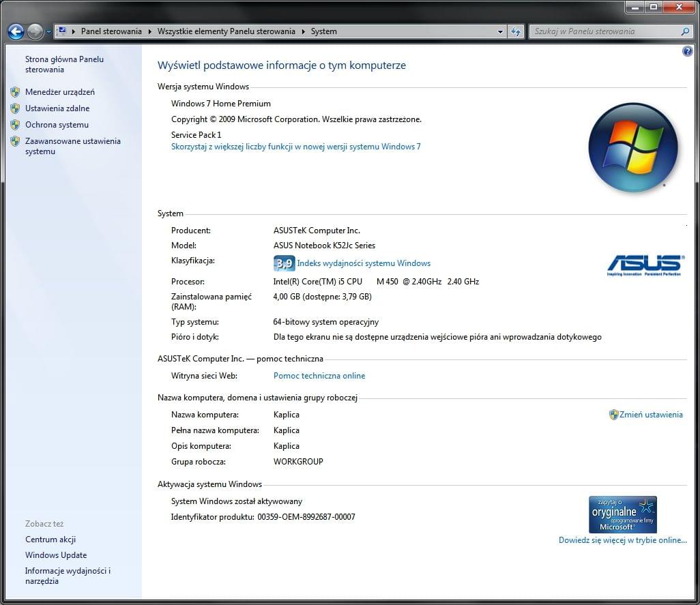This screenshot has height=605, width=700.
Task: Click the processor value 'Intel(R) Core(TM) i5 CPU'
Action: [x=317, y=282]
